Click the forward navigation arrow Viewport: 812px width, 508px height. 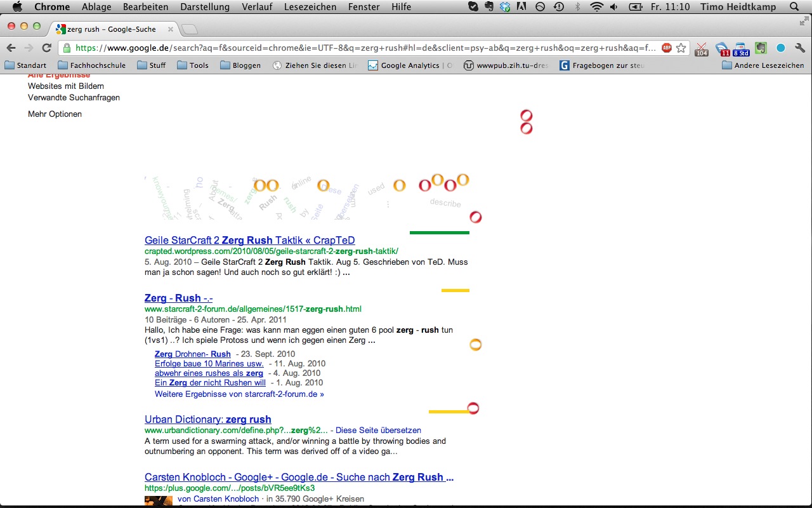[29, 48]
